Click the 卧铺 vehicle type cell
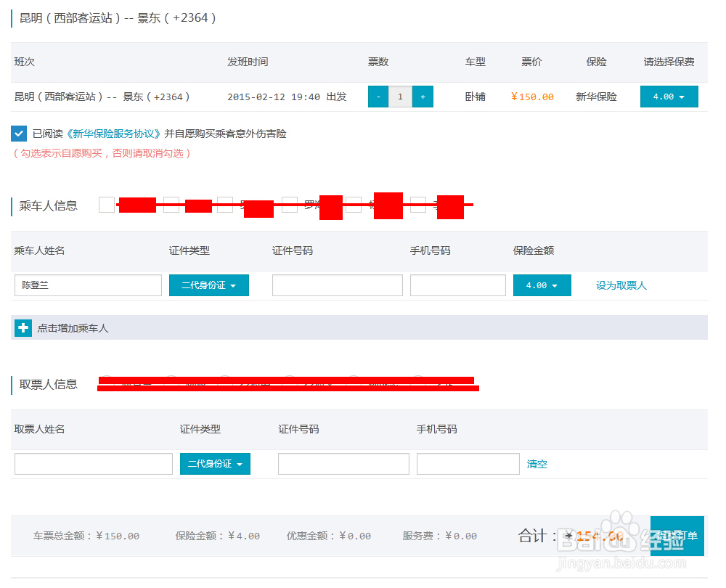The image size is (726, 588). point(476,97)
